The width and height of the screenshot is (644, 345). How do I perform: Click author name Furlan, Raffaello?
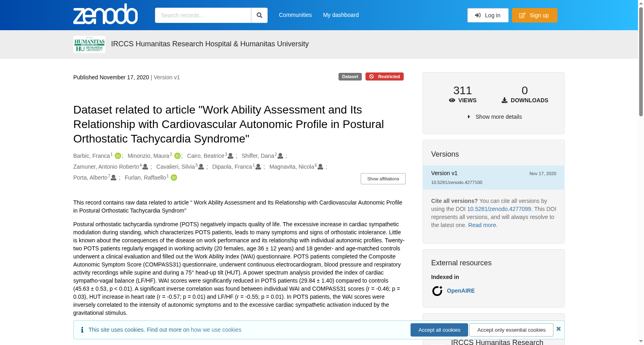coord(145,178)
